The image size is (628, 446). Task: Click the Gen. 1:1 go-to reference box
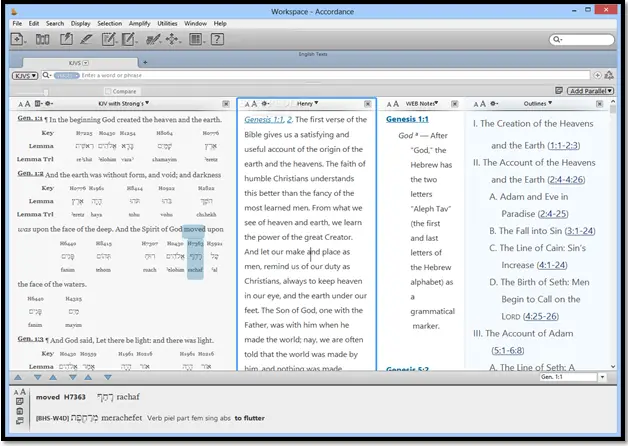point(568,377)
